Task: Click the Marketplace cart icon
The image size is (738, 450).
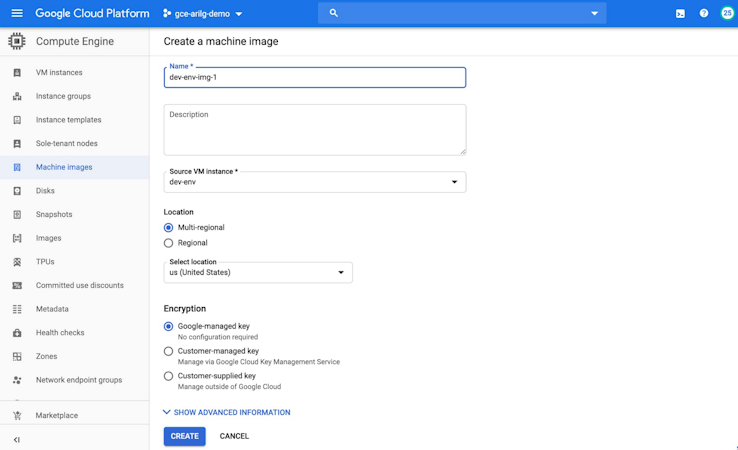Action: tap(17, 416)
